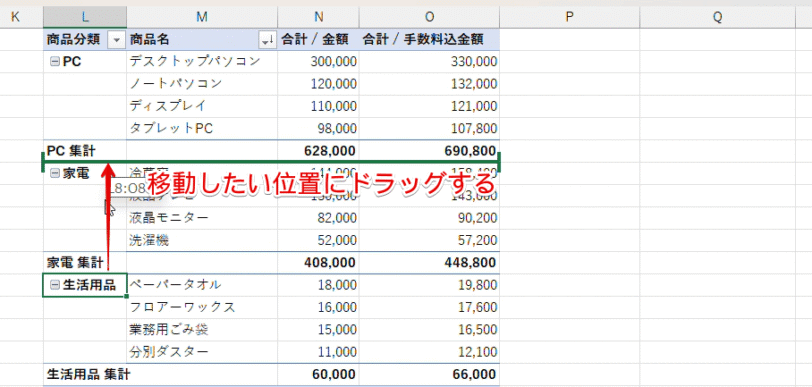This screenshot has width=812, height=387.
Task: Select the 液晶モニター cell
Action: tap(202, 218)
